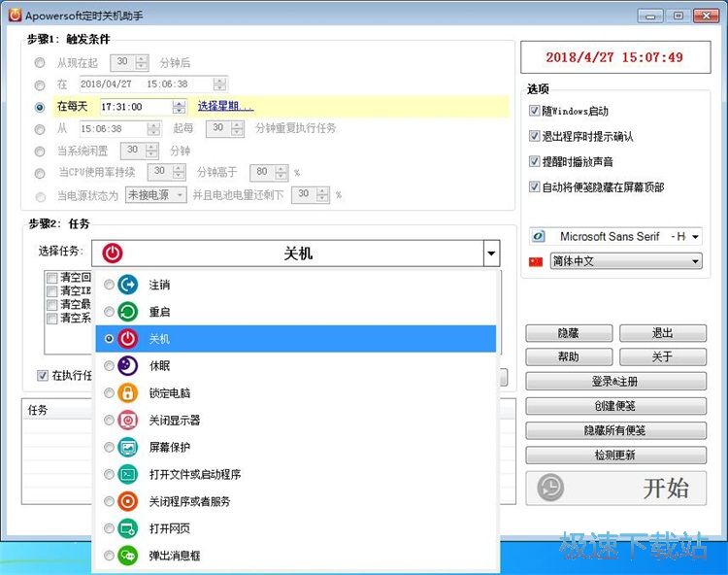The image size is (728, 575).
Task: Click the Apowersoft logo in the title bar
Action: tap(15, 15)
